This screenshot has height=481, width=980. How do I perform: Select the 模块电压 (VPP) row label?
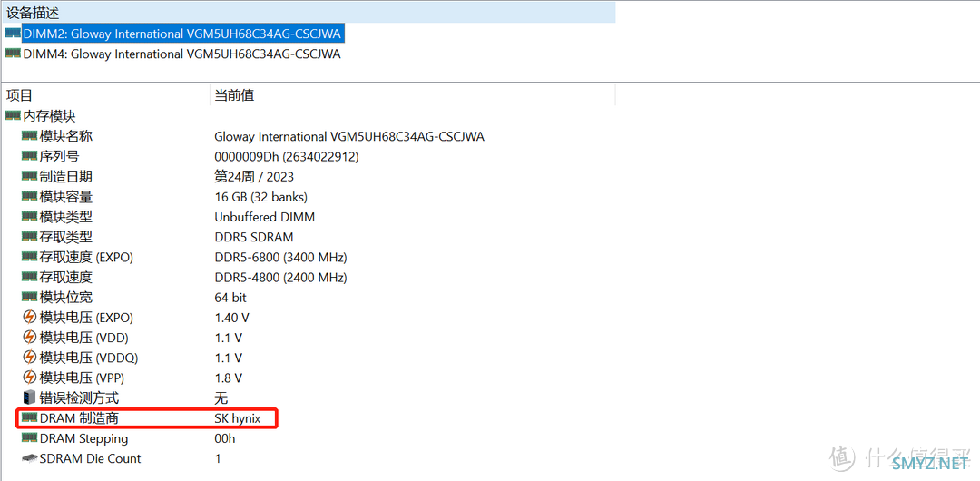pos(83,378)
